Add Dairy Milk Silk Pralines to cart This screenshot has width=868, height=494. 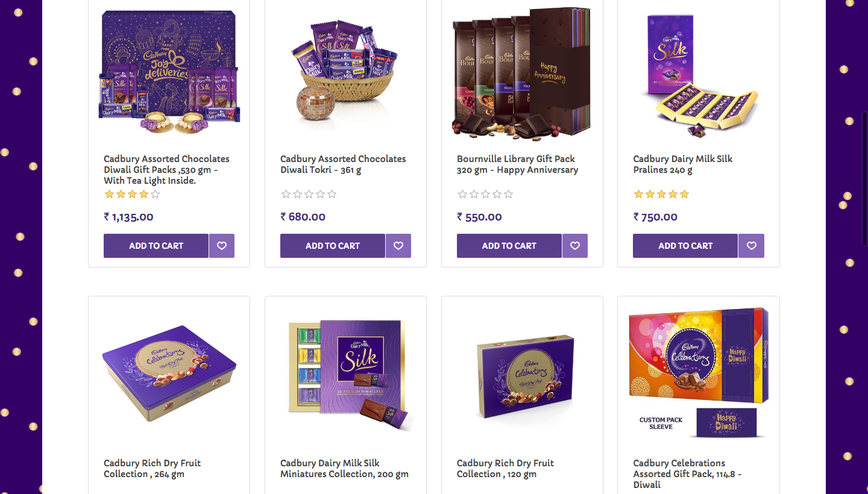pos(685,246)
